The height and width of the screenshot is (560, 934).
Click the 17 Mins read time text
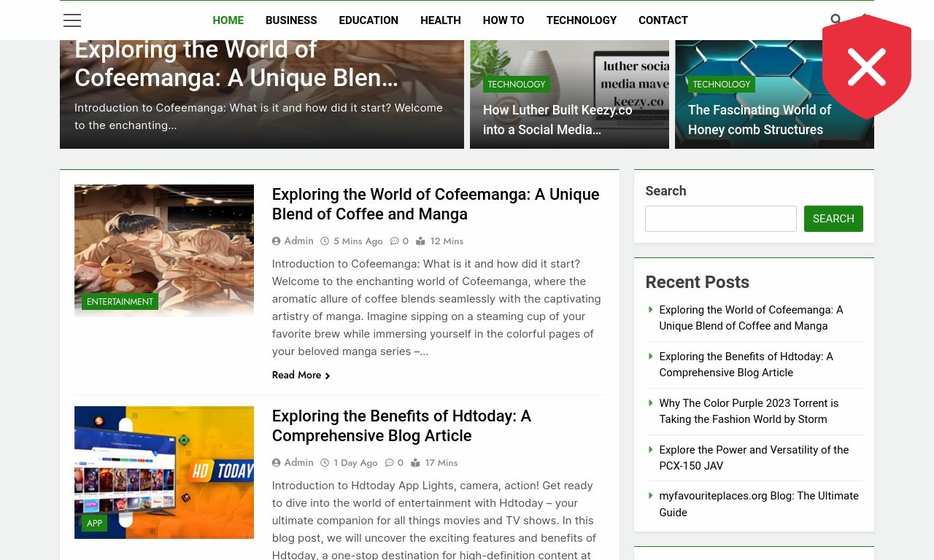click(441, 463)
